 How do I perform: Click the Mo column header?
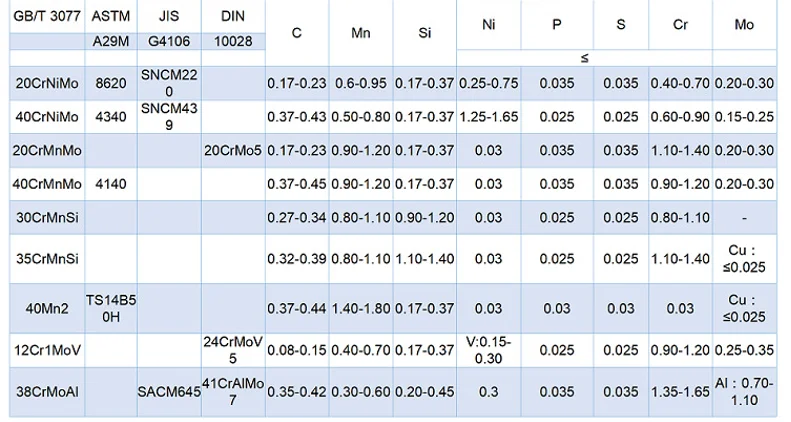coord(744,25)
